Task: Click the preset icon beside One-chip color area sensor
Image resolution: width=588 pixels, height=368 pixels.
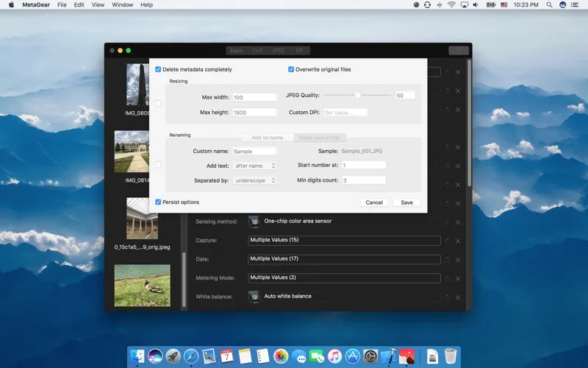Action: point(254,222)
